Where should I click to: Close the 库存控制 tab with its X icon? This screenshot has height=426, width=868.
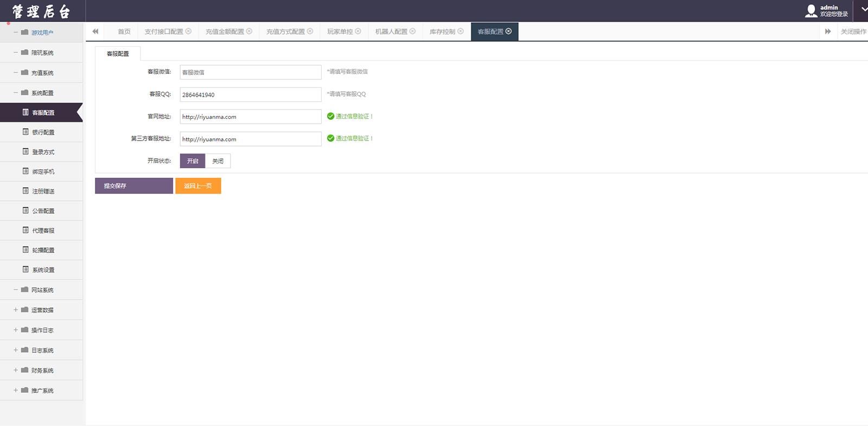click(460, 31)
